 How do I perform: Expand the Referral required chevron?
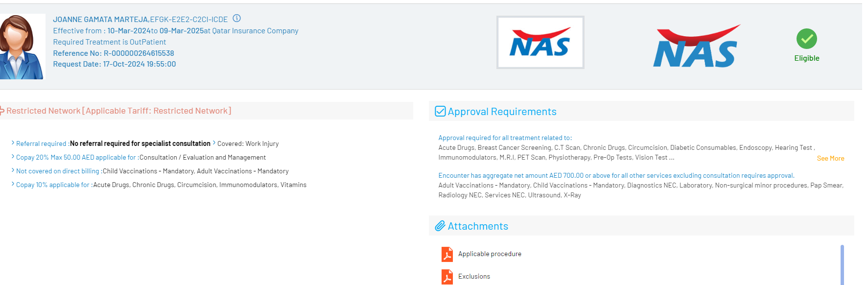(13, 143)
